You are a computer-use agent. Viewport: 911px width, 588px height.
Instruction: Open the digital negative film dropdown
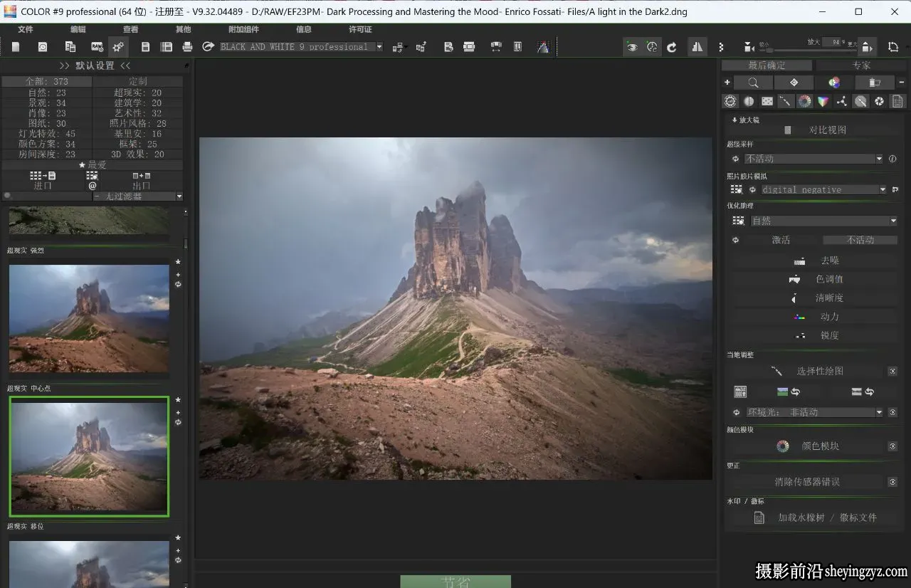824,190
